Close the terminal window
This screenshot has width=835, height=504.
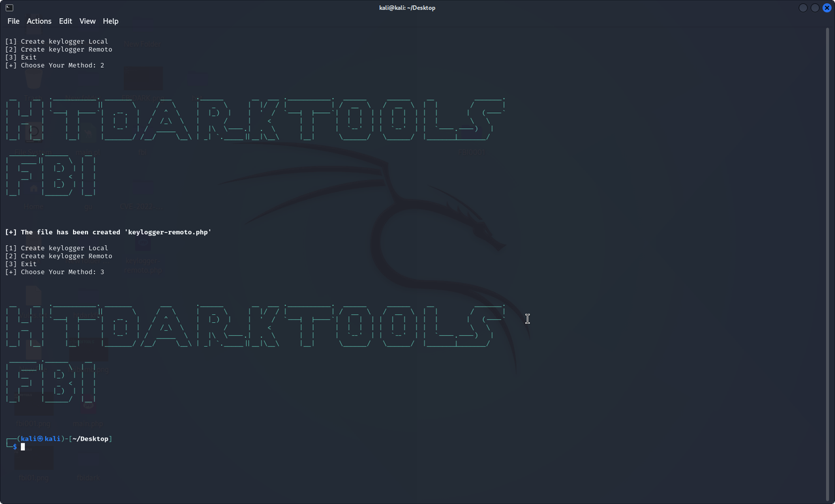[x=827, y=8]
